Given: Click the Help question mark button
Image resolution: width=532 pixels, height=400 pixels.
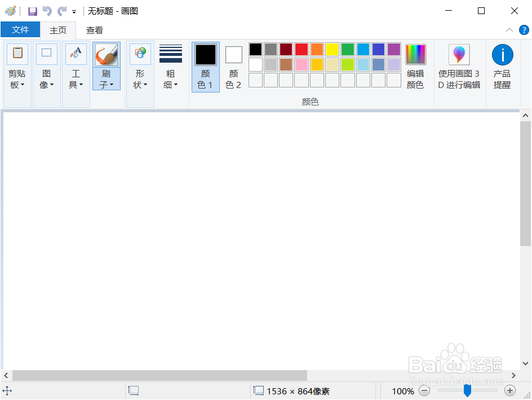Looking at the screenshot, I should (x=525, y=30).
